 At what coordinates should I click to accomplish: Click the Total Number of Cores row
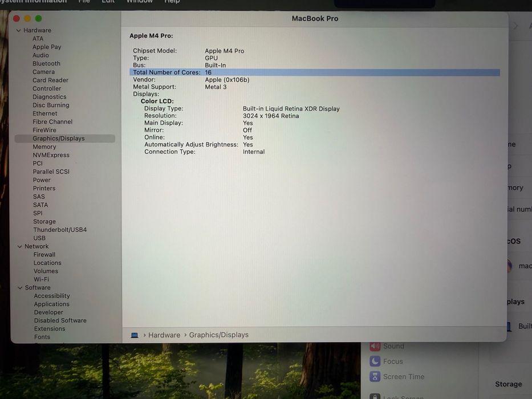click(x=315, y=72)
